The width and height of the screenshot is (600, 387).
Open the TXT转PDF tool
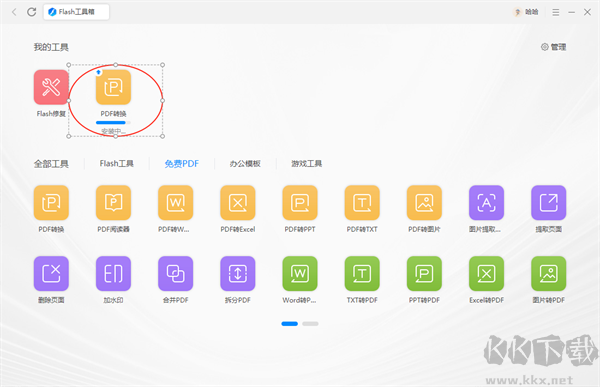tap(362, 274)
